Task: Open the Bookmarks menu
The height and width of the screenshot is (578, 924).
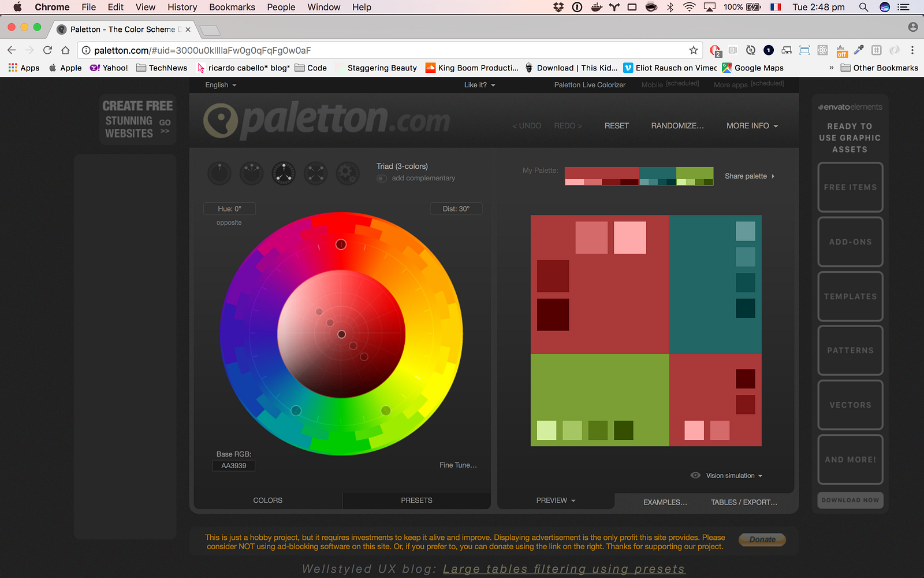Action: (232, 7)
